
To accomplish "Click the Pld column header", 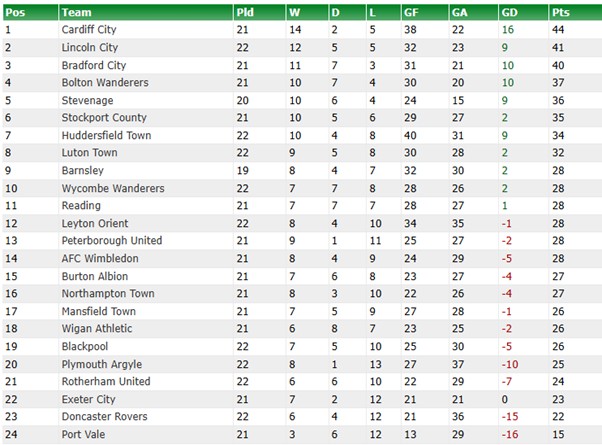I will pos(245,12).
